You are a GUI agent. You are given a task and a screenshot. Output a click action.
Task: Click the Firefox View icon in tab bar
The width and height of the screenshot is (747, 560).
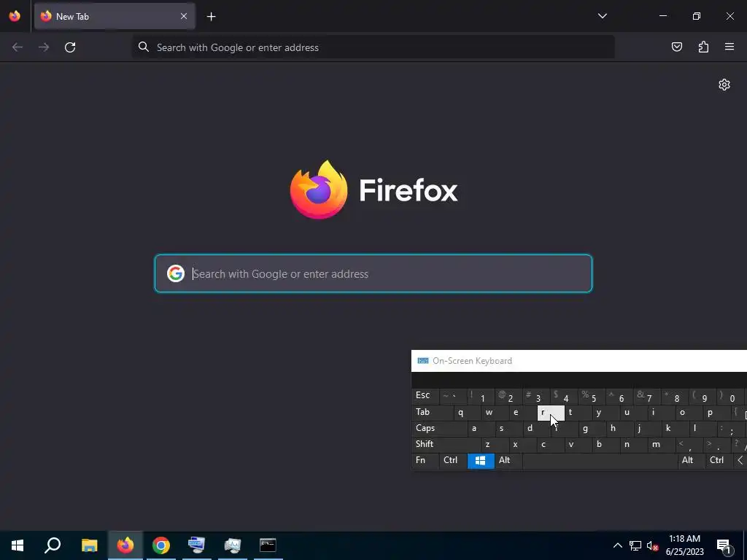point(15,16)
